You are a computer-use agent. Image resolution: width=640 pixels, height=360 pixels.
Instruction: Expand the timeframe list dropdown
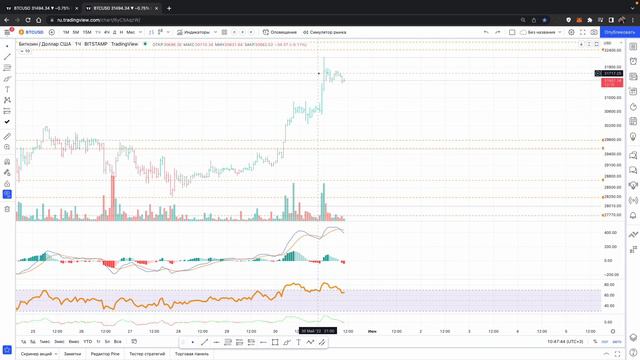140,32
